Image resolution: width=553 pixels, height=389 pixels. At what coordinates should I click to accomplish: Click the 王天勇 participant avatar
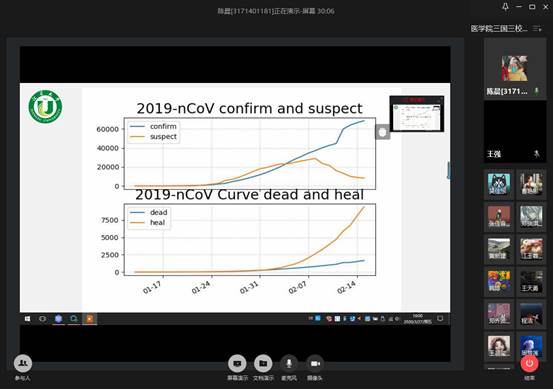click(531, 281)
